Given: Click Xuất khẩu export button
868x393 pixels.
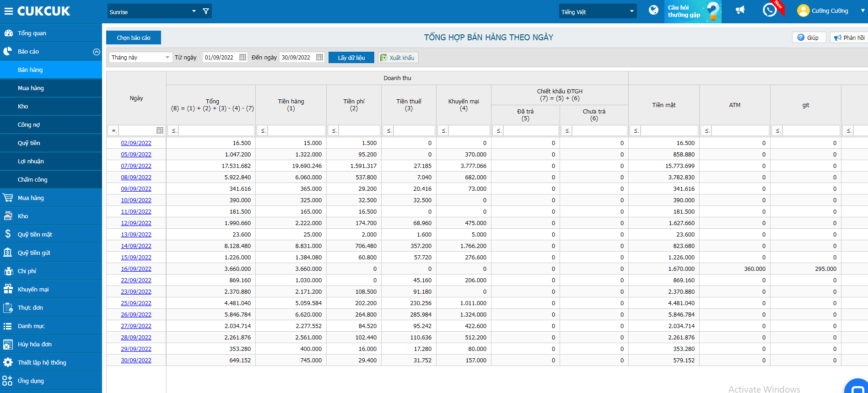Looking at the screenshot, I should pos(398,57).
